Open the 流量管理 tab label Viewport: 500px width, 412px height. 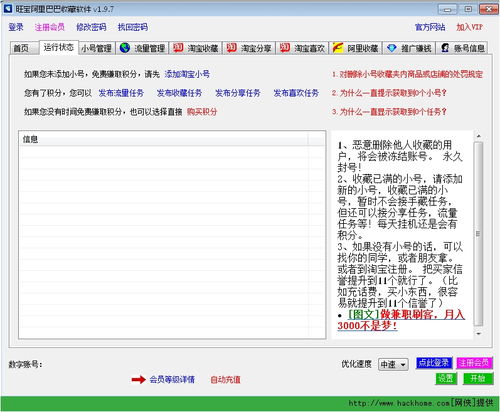pyautogui.click(x=150, y=48)
